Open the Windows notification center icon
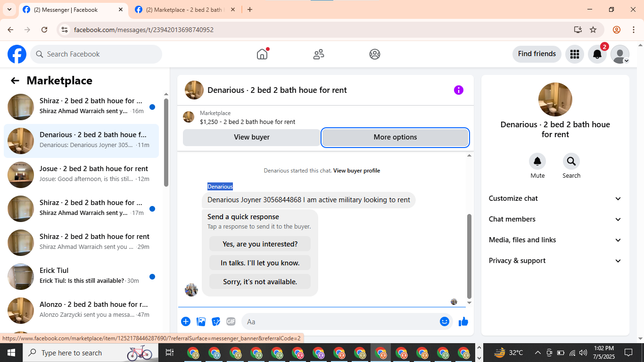 point(628,353)
